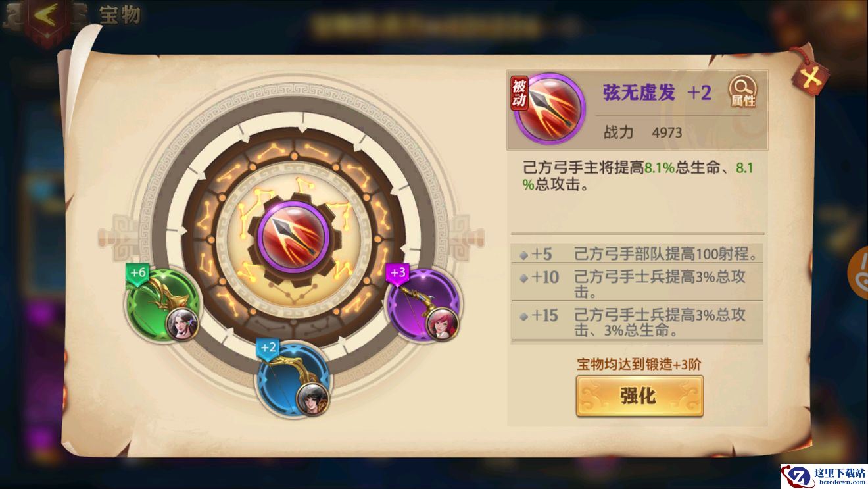The image size is (868, 489).
Task: Tap red-haired hero portrait on purple bow
Action: tap(442, 323)
